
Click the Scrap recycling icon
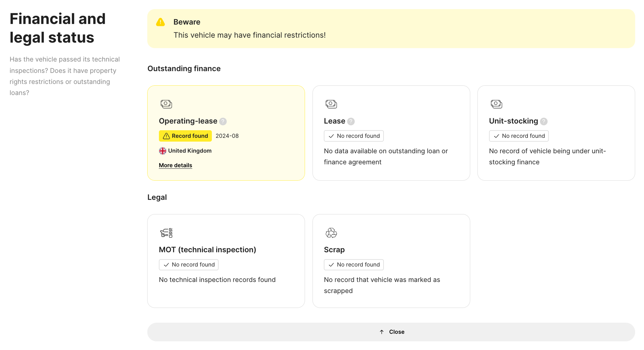(x=331, y=233)
